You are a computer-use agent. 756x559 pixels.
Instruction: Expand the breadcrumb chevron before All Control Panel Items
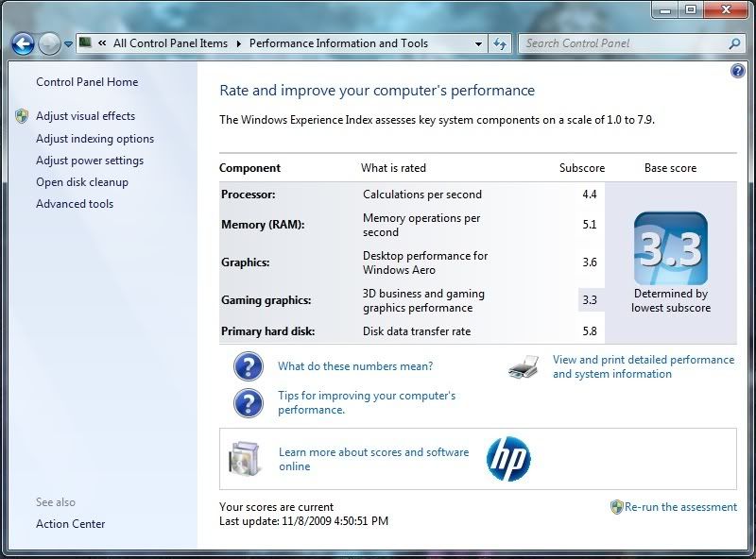(101, 43)
